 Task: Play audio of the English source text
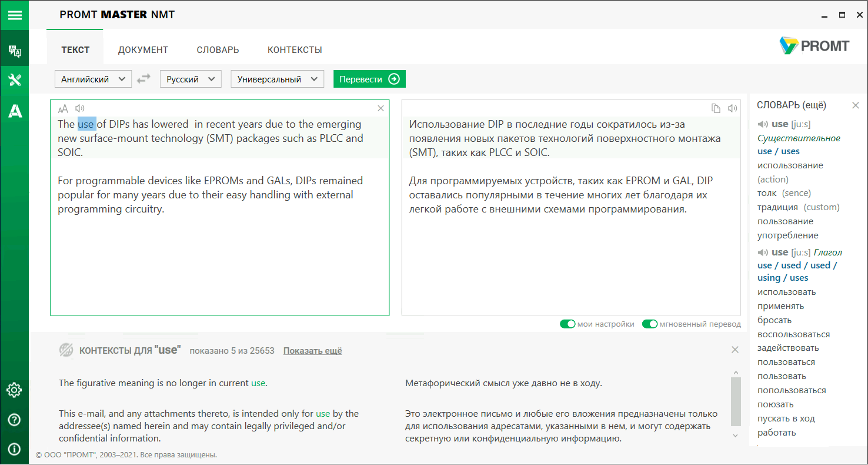80,108
